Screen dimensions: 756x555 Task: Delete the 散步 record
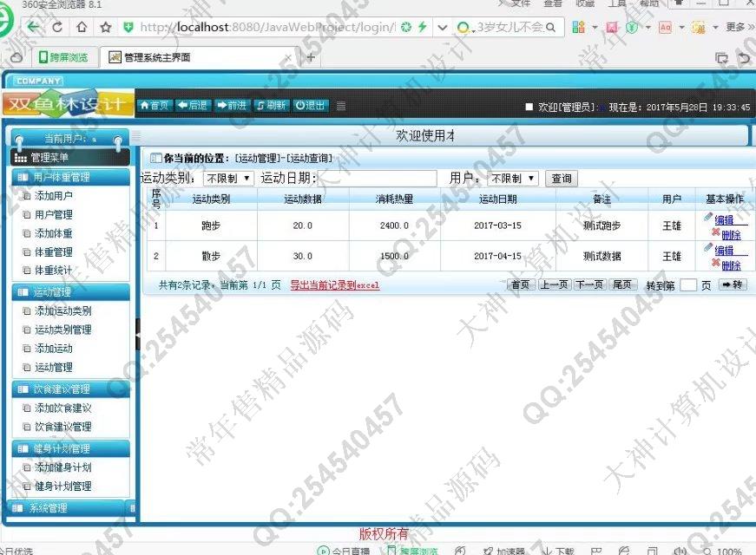[x=731, y=265]
